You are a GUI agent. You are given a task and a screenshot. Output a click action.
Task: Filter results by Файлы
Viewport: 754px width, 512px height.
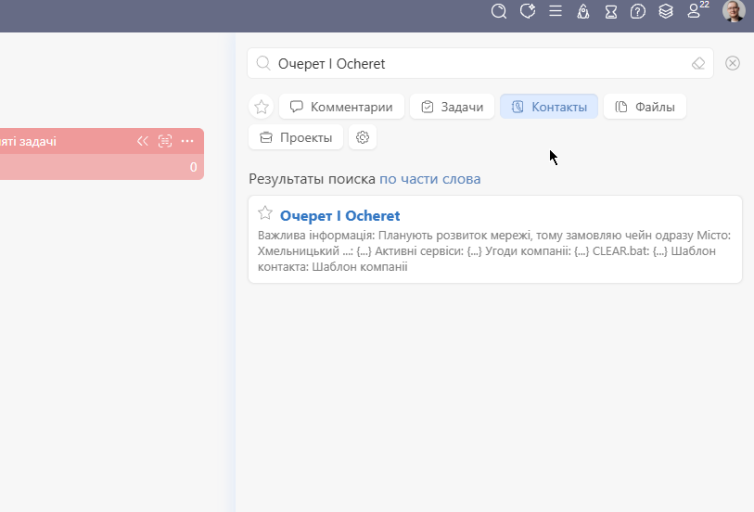click(645, 107)
